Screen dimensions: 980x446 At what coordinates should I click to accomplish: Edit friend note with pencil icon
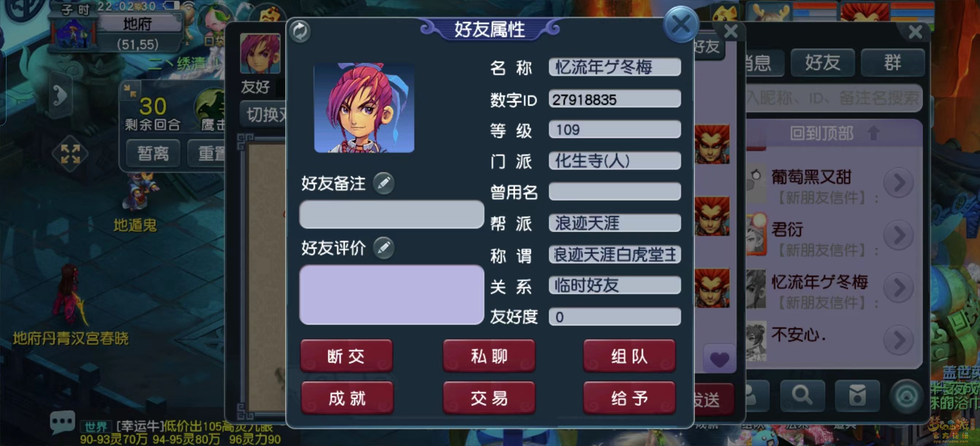click(384, 183)
